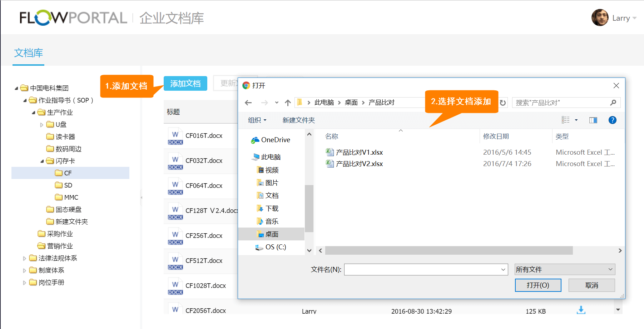
Task: Open the file dialog help icon
Action: pos(612,120)
